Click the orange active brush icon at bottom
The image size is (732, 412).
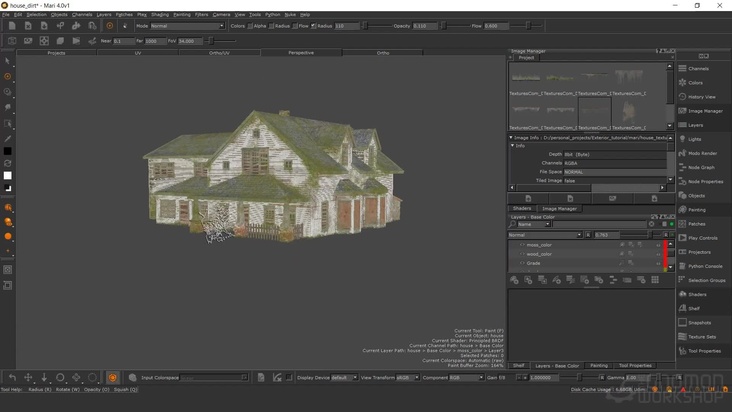[113, 377]
